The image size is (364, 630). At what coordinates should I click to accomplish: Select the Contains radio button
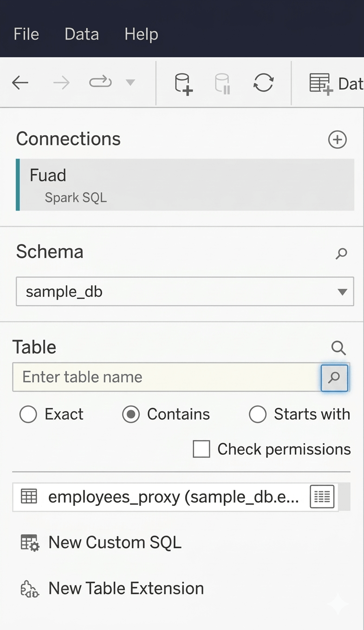pyautogui.click(x=131, y=414)
